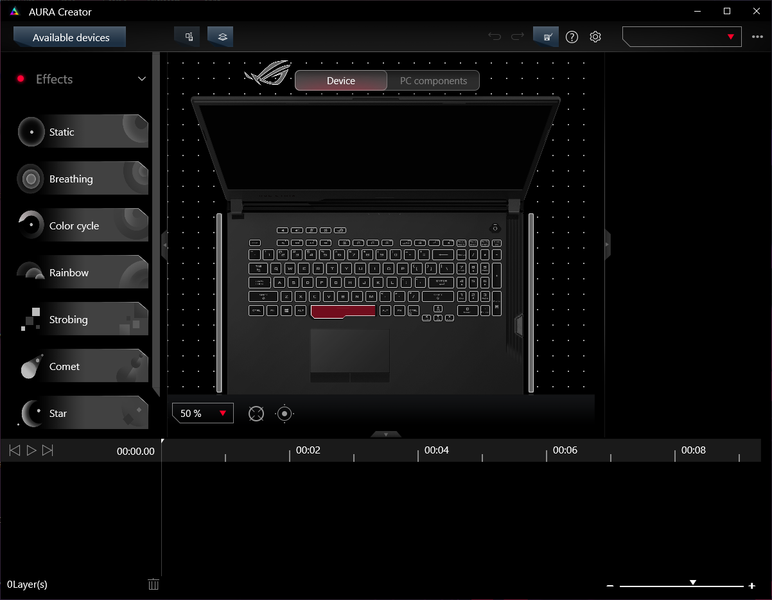
Task: Open the three-dots more options menu
Action: [x=757, y=37]
